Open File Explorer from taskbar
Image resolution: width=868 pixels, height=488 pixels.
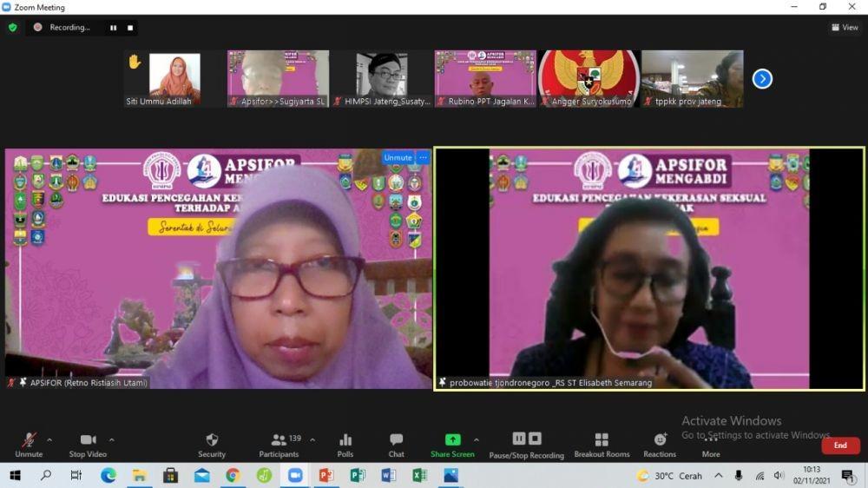(x=139, y=475)
